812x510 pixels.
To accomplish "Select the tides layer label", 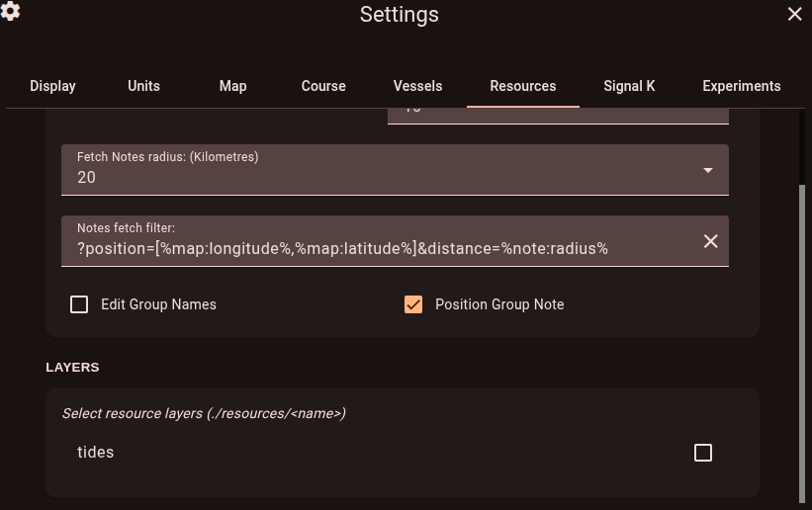I will pos(96,453).
